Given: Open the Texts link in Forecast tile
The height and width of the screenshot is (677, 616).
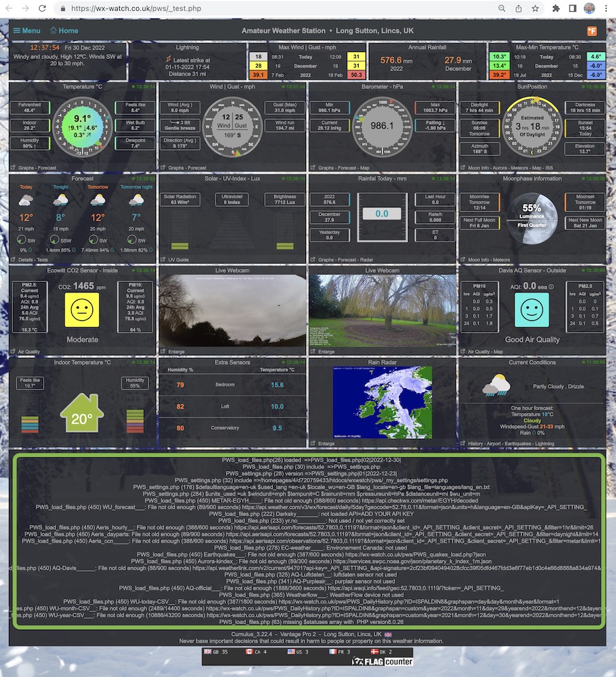Looking at the screenshot, I should (x=42, y=260).
